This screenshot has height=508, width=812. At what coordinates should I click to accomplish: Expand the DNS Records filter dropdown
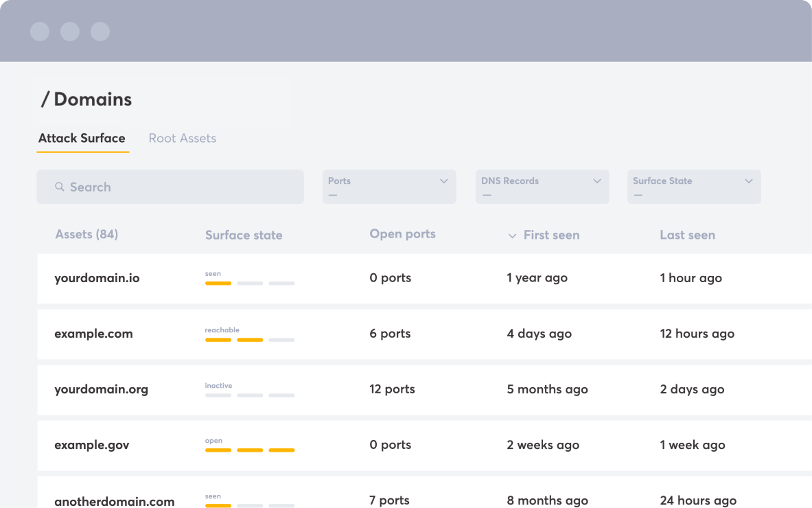[542, 187]
